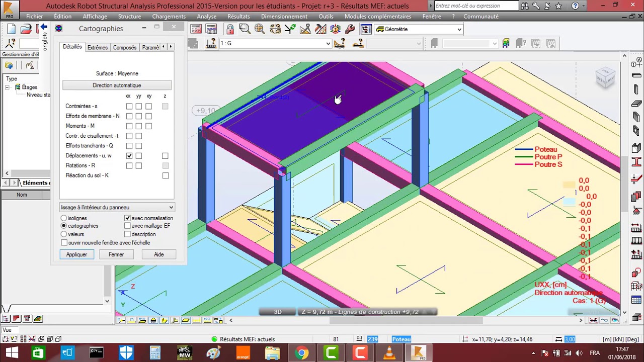Select the 'isolignes' radio button
The image size is (644, 362).
(x=64, y=218)
